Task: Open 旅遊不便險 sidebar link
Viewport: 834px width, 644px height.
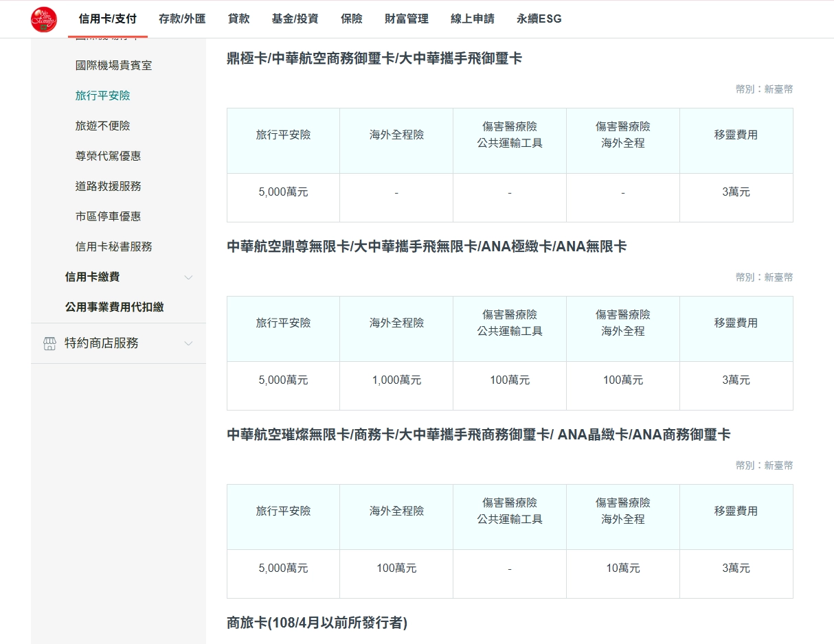Action: [x=102, y=126]
